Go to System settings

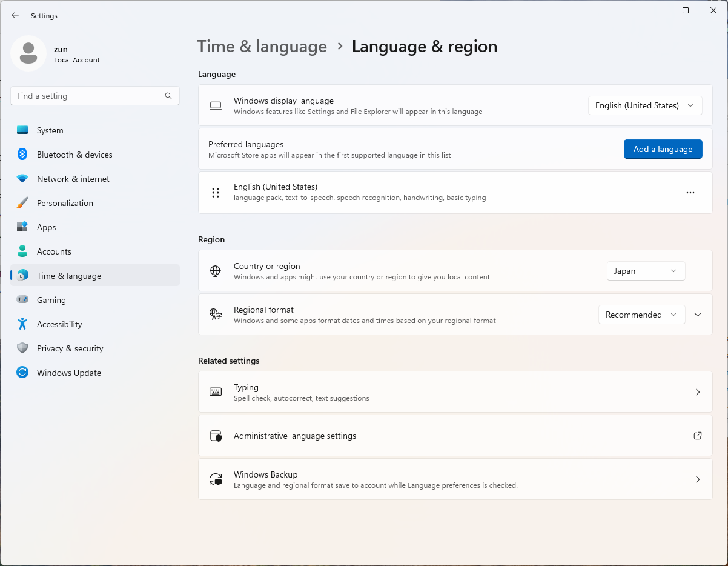point(95,130)
